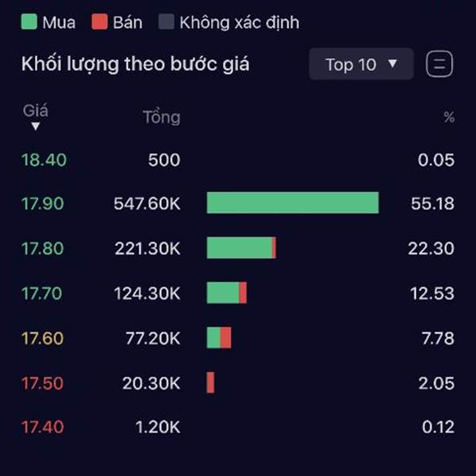Toggle the Bán legend label
This screenshot has height=476, width=476.
coord(128,22)
